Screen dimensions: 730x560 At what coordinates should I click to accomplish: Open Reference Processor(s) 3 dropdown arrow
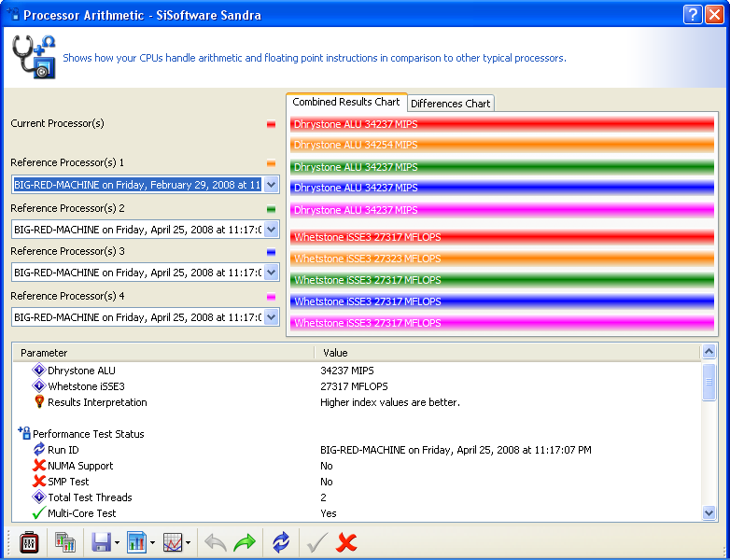coord(271,273)
